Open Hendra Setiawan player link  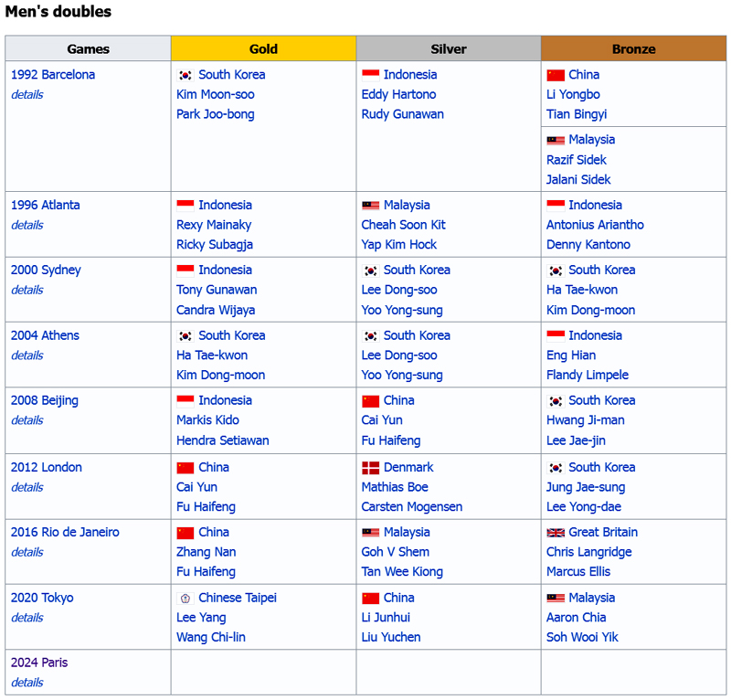coord(222,440)
